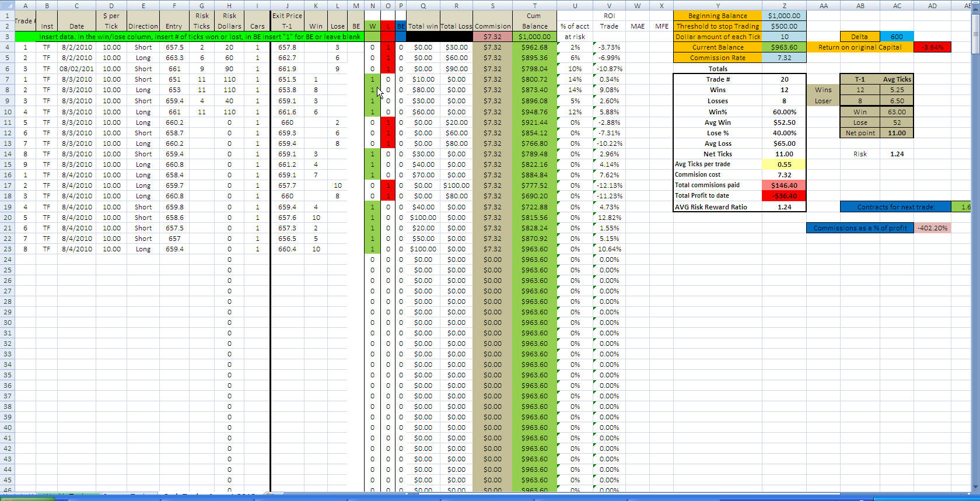Select Beginning Balance value $1,000.00 cell
The width and height of the screenshot is (980, 501).
point(784,16)
